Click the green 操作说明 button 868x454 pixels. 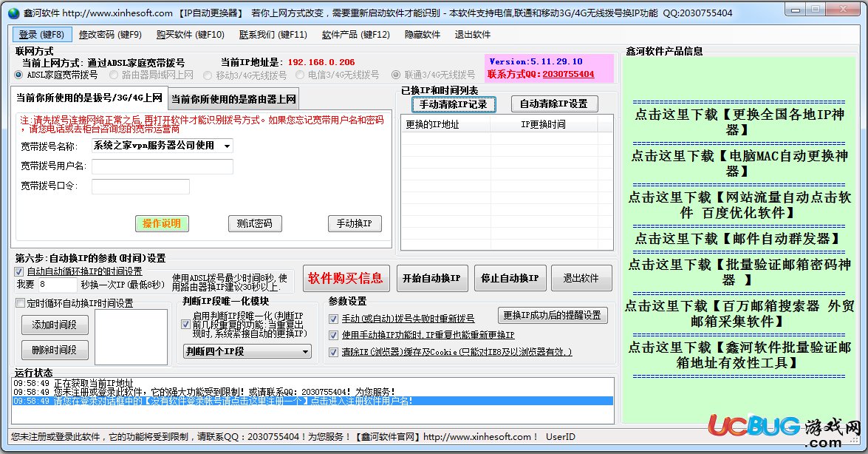pyautogui.click(x=162, y=223)
